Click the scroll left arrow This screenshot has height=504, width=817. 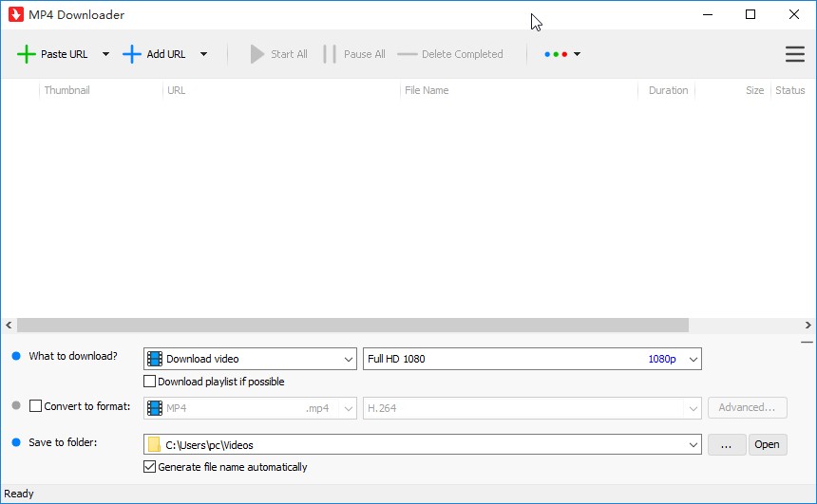click(9, 325)
